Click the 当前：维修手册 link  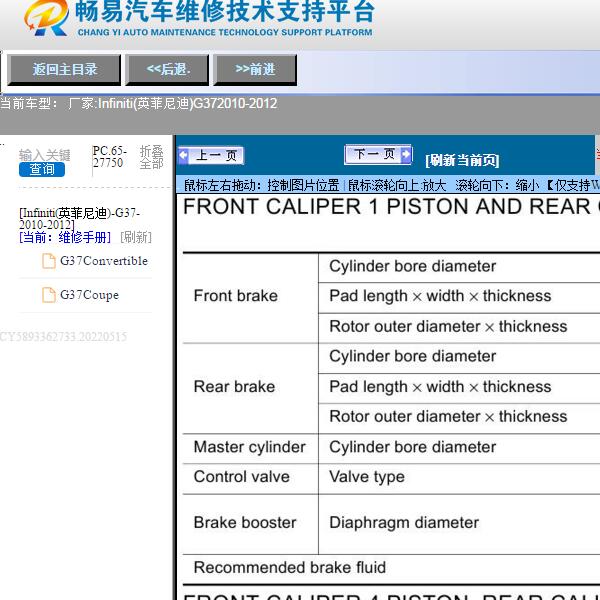[65, 238]
